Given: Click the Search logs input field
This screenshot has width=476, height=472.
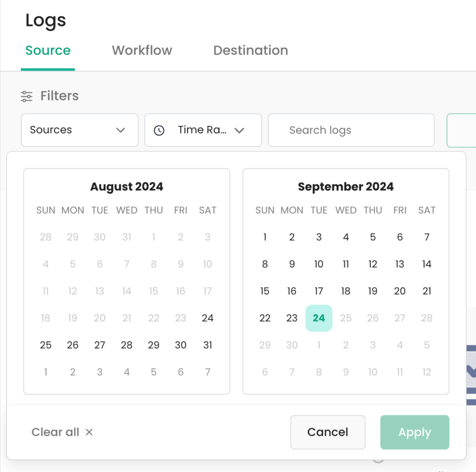Looking at the screenshot, I should click(351, 130).
